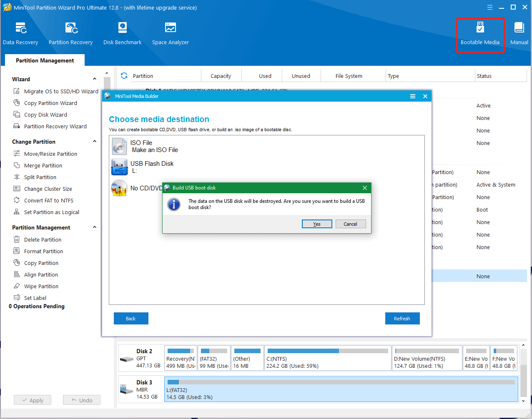The width and height of the screenshot is (532, 419).
Task: Select the C:(NTFS) partition on Disk 2
Action: pos(328,358)
